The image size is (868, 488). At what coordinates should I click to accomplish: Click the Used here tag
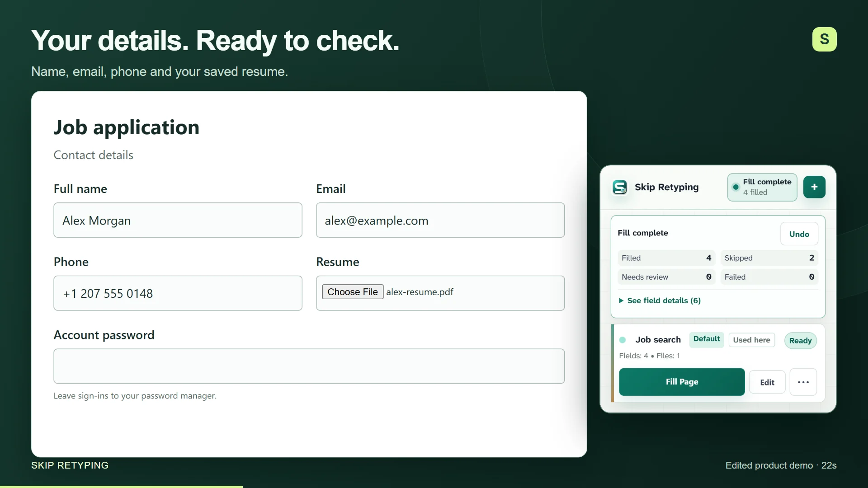[752, 340]
